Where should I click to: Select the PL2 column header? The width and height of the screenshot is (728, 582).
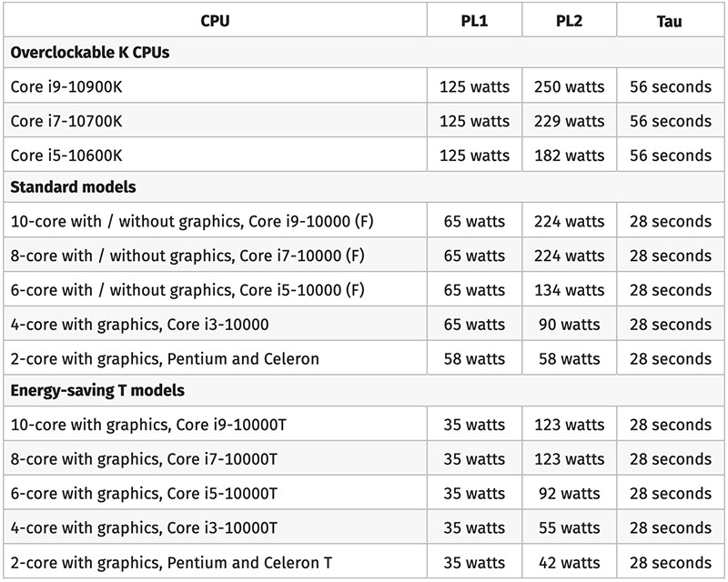coord(569,19)
